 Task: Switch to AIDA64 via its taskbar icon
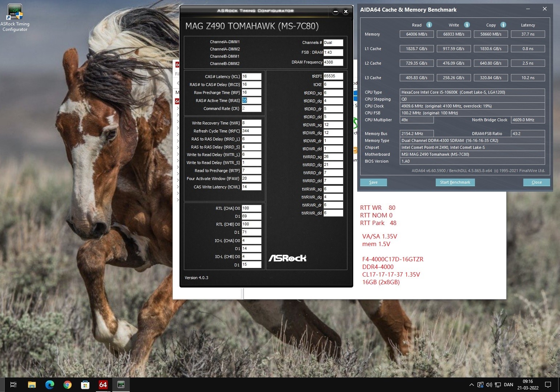(103, 385)
